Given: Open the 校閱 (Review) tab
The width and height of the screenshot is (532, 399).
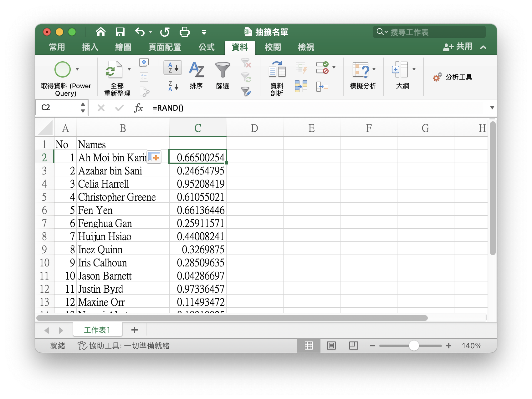Looking at the screenshot, I should tap(273, 47).
